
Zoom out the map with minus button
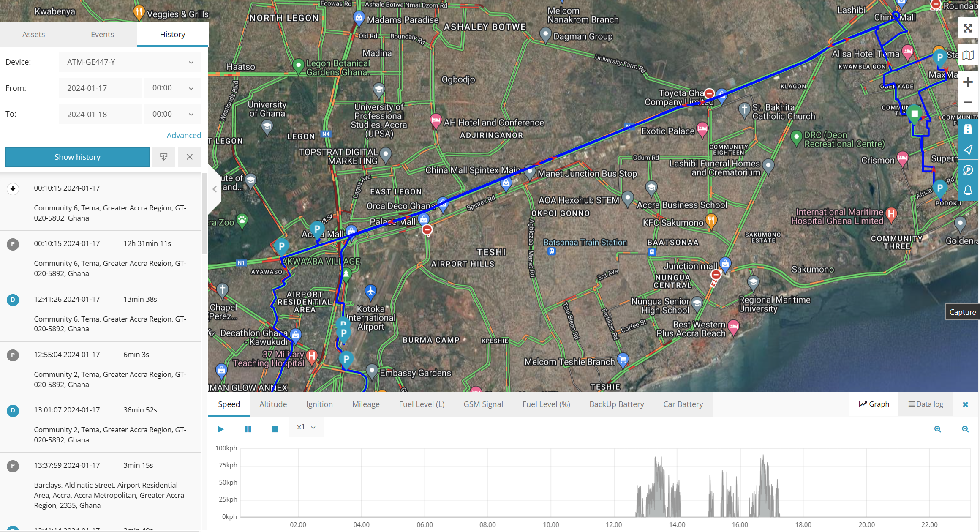968,102
